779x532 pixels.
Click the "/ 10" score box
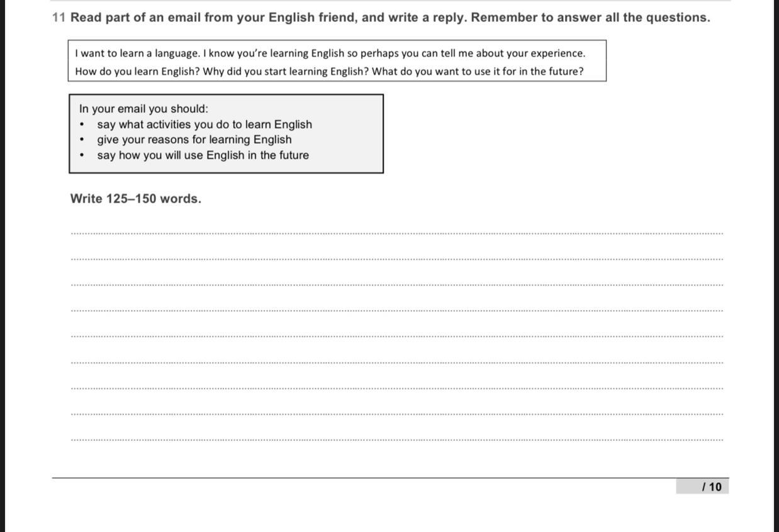click(x=702, y=487)
